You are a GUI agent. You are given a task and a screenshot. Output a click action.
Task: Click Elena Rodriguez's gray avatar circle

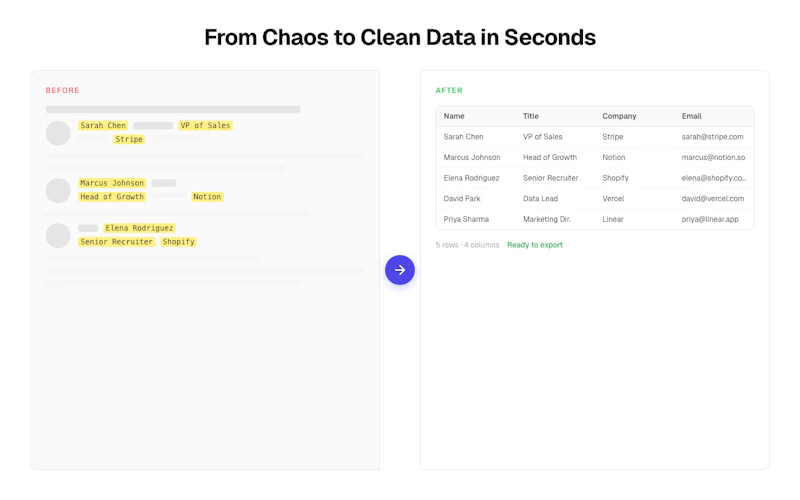[x=58, y=235]
